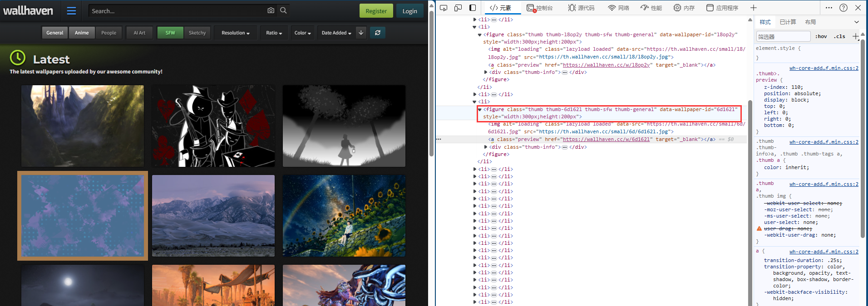Image resolution: width=868 pixels, height=306 pixels.
Task: Click the element.style rule block
Action: point(808,53)
